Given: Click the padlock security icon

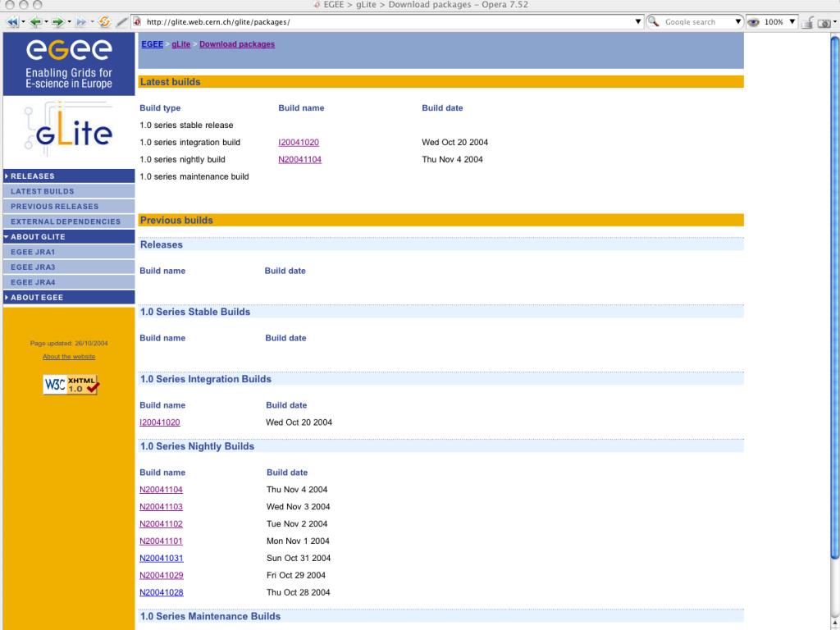Looking at the screenshot, I should point(808,22).
